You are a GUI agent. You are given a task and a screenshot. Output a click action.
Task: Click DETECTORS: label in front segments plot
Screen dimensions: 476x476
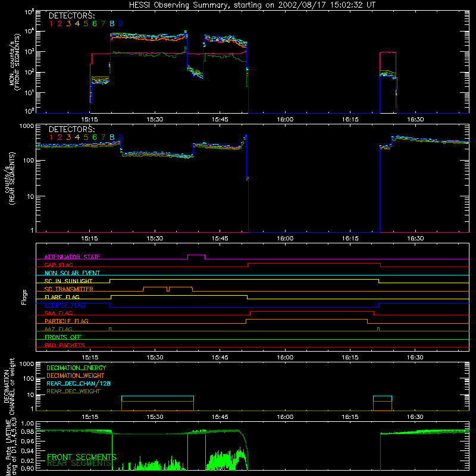tap(71, 16)
